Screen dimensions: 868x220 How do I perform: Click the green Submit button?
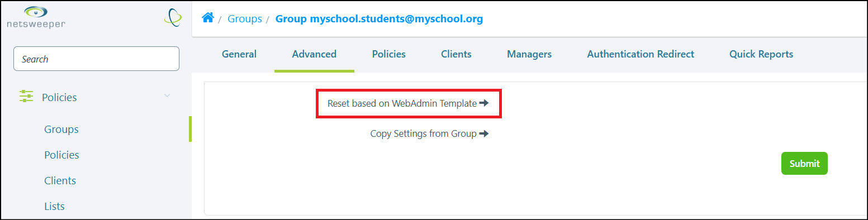click(x=804, y=164)
